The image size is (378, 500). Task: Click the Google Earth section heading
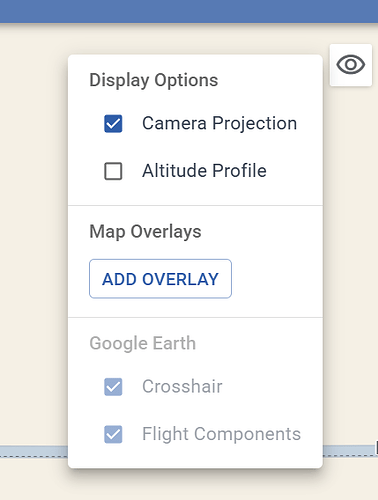pos(143,343)
